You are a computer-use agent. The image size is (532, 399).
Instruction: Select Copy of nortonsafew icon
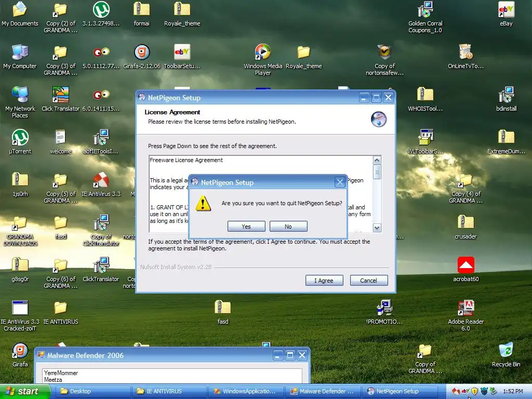pos(384,60)
